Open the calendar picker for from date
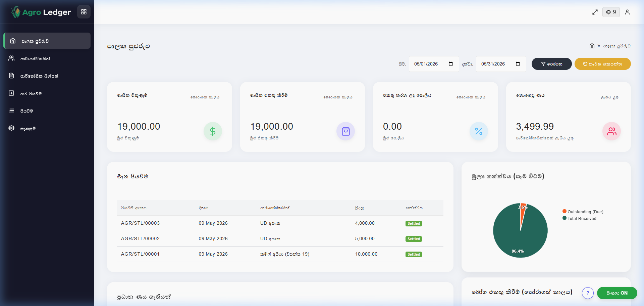The width and height of the screenshot is (644, 306). click(451, 64)
